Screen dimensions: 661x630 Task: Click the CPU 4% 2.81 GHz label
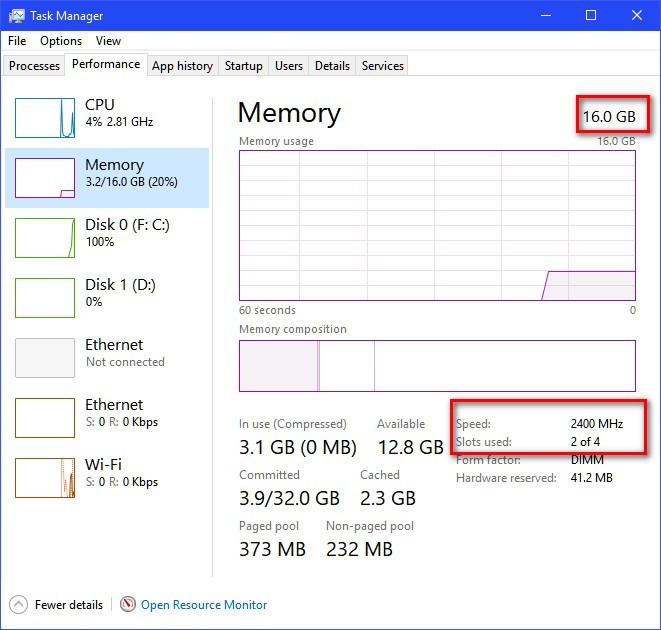click(119, 113)
